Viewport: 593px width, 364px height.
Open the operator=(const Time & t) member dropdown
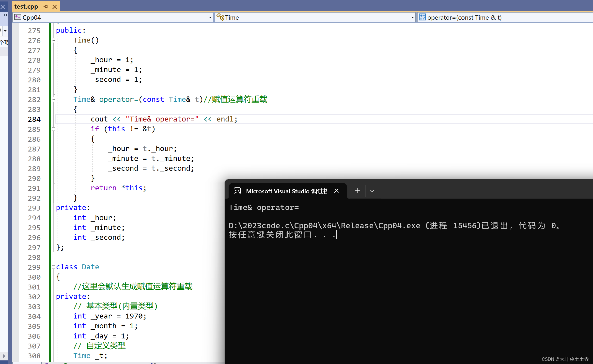505,17
